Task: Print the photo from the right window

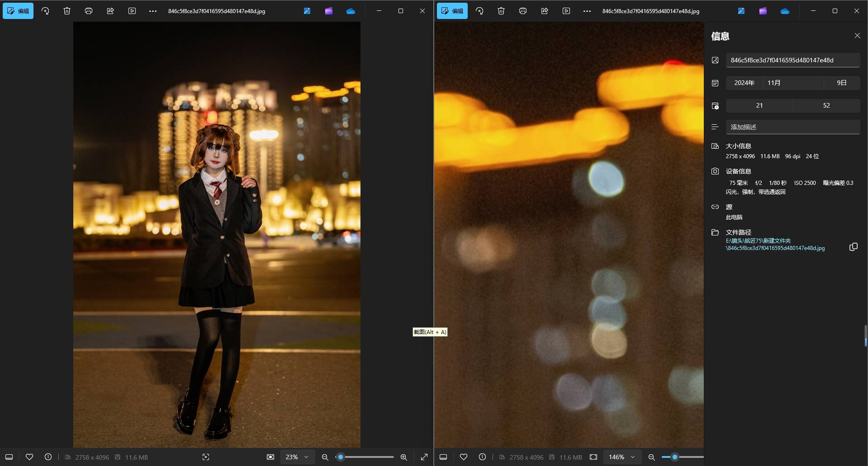Action: pyautogui.click(x=523, y=11)
